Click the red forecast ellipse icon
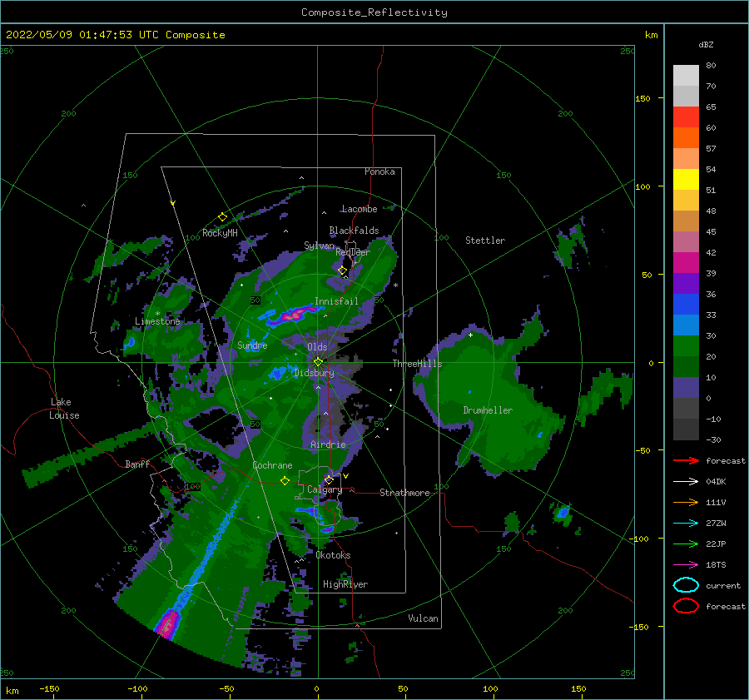This screenshot has height=700, width=749. click(x=686, y=606)
